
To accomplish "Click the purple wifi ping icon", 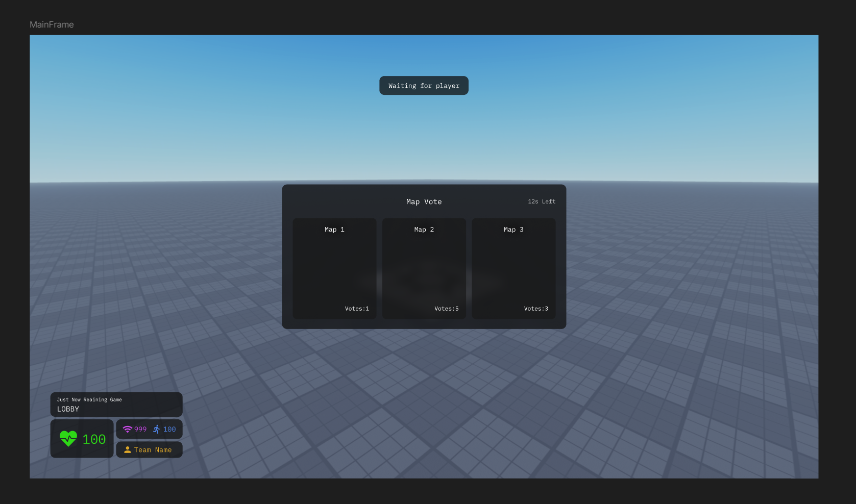I will click(x=128, y=429).
